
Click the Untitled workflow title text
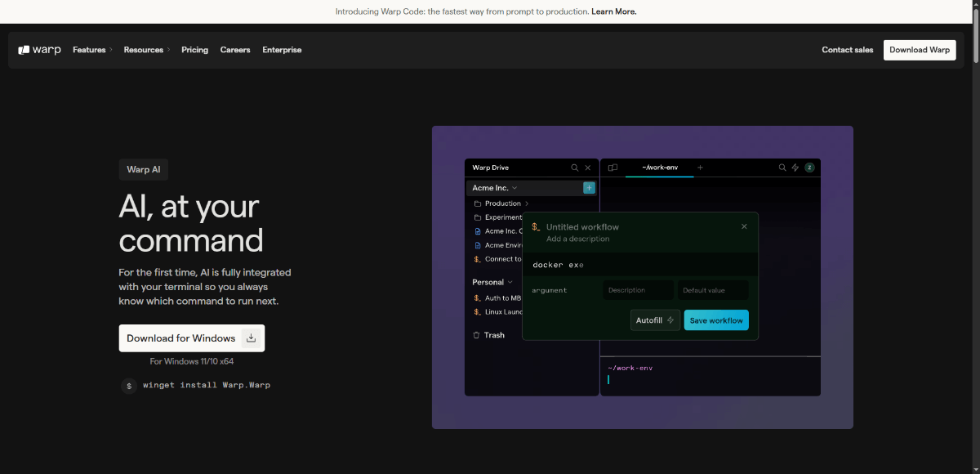tap(582, 226)
